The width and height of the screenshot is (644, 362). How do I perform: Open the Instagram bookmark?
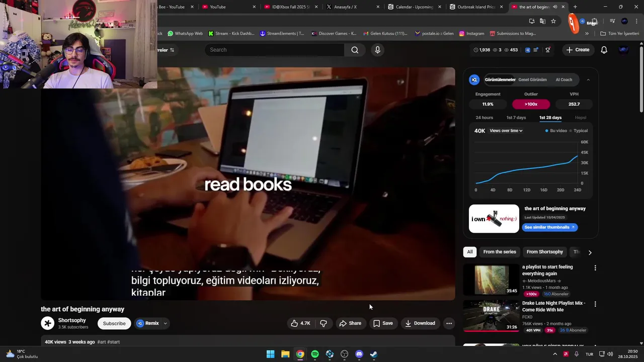click(471, 34)
